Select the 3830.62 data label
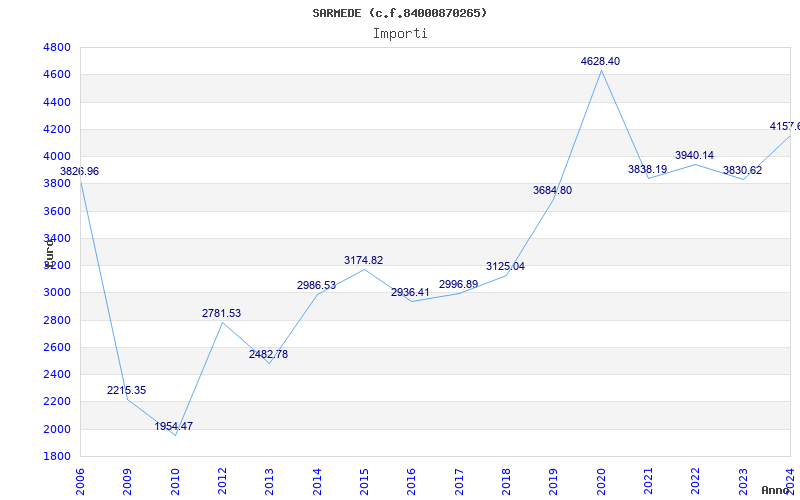Image resolution: width=800 pixels, height=500 pixels. (x=742, y=170)
